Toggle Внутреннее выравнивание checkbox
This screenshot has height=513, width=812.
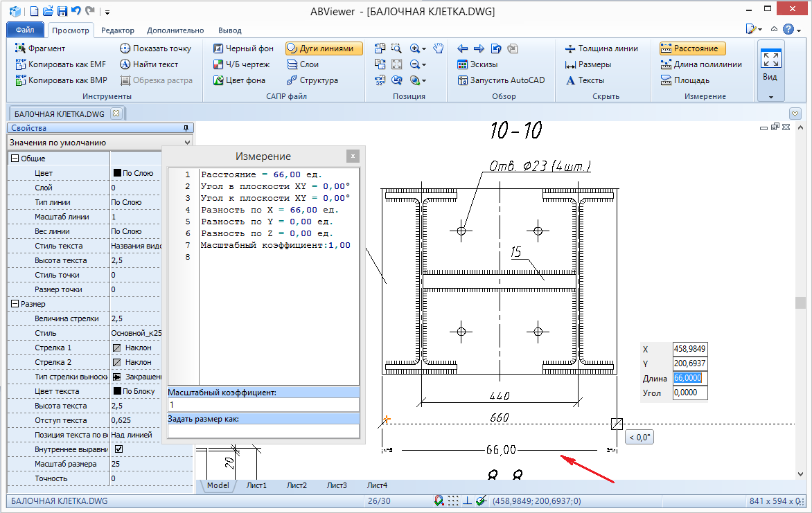[x=118, y=449]
